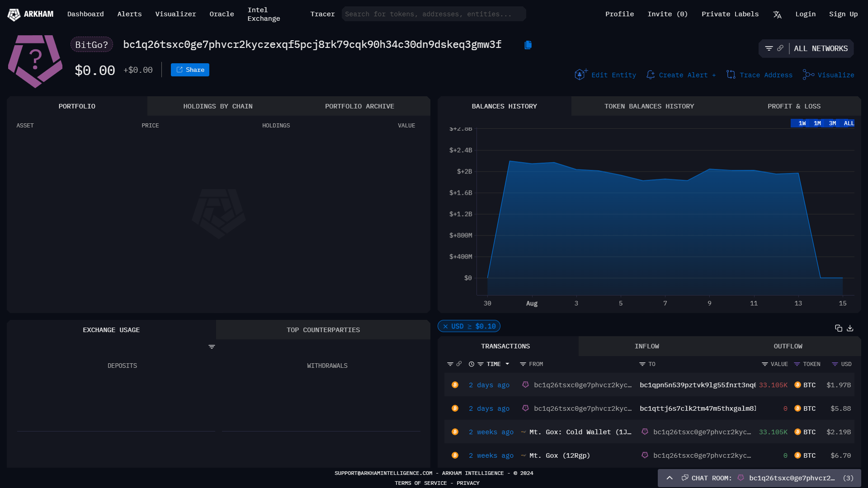Open the leftmost filter icon in transactions header

(450, 364)
